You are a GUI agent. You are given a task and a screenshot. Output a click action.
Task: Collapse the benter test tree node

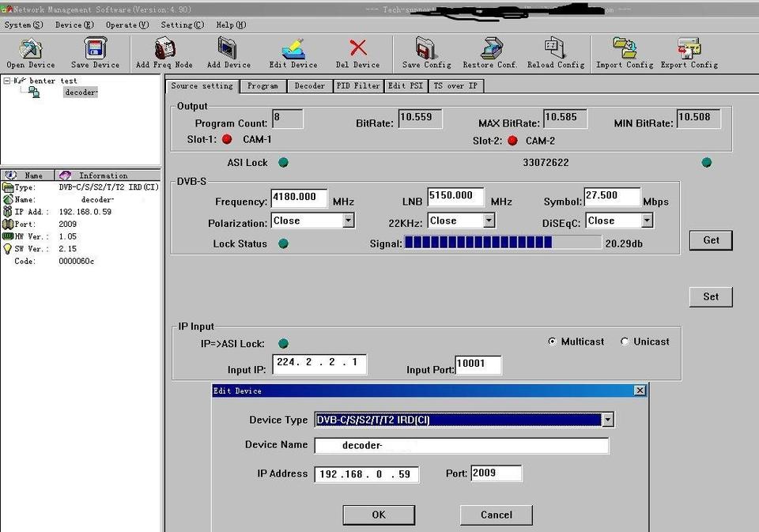pos(7,81)
